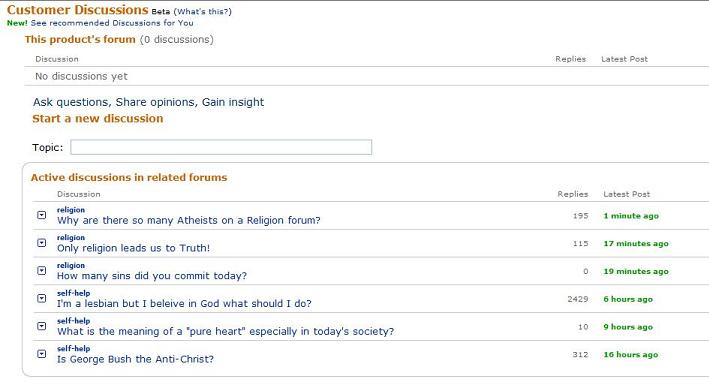Open recommended Discussions for You link
The height and width of the screenshot is (388, 709).
(x=112, y=23)
